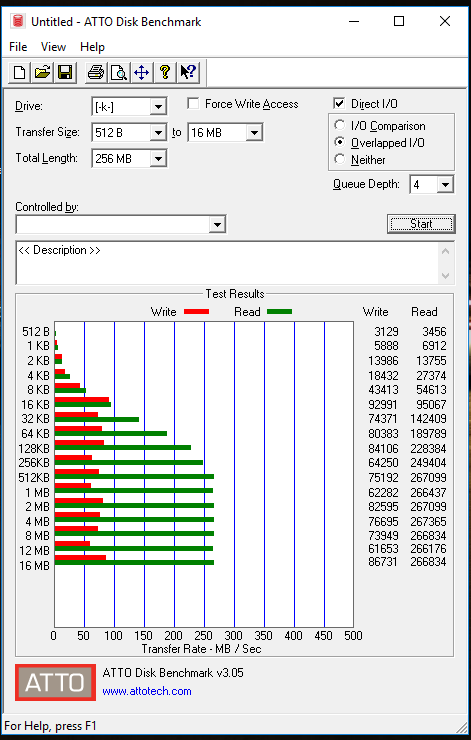Click the 256KB write value 64250
The width and height of the screenshot is (471, 740).
(383, 462)
